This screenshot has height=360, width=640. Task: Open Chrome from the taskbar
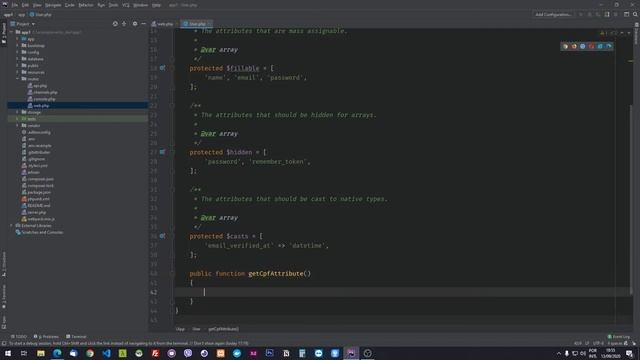click(90, 353)
